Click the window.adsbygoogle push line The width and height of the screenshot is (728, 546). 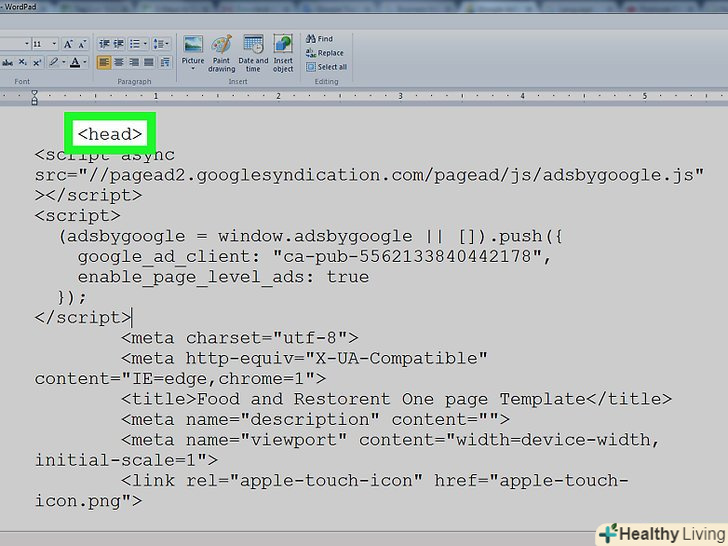tap(310, 236)
